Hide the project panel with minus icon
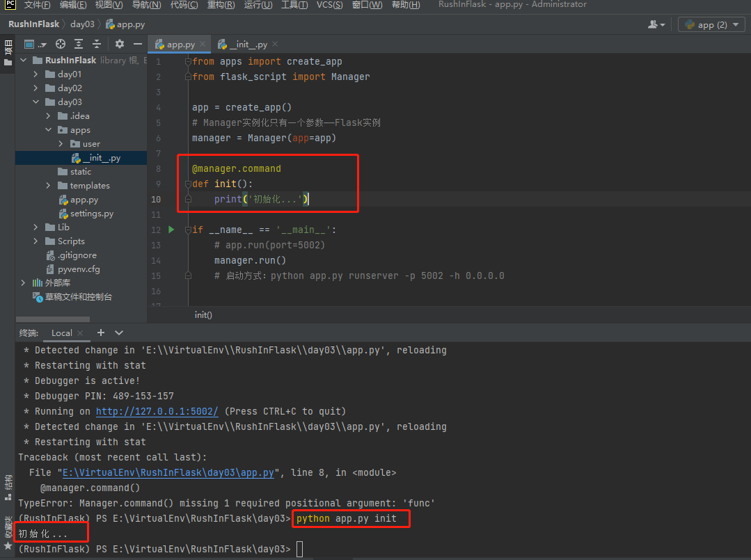Image resolution: width=751 pixels, height=560 pixels. [x=138, y=44]
